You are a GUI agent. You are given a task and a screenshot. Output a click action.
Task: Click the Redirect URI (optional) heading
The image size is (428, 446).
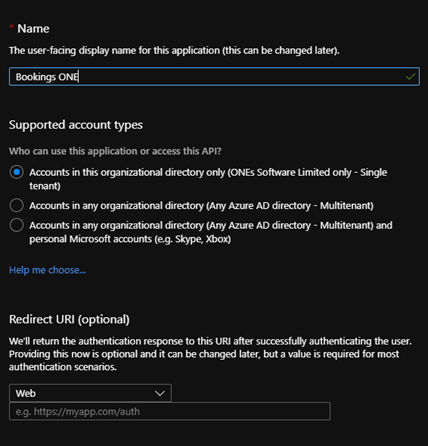pos(69,319)
